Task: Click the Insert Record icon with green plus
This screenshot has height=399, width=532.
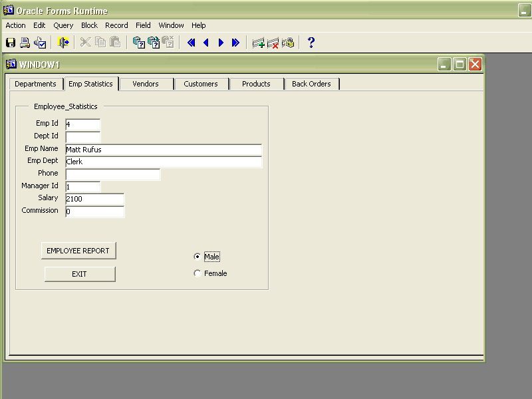Action: pos(258,43)
